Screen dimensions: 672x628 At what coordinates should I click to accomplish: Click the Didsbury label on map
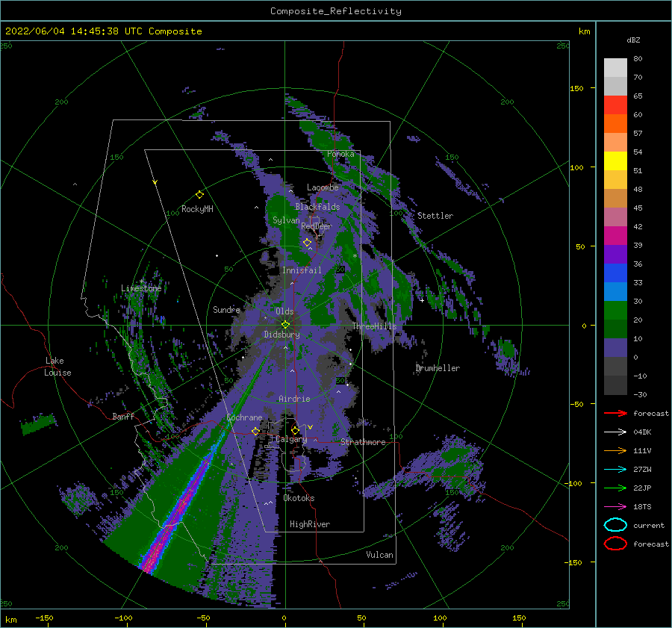pyautogui.click(x=281, y=335)
